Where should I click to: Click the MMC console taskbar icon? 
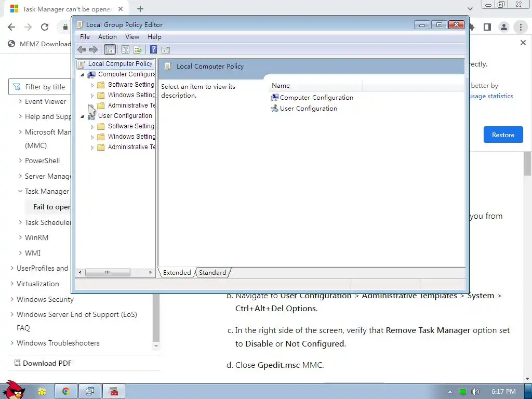[x=89, y=391]
